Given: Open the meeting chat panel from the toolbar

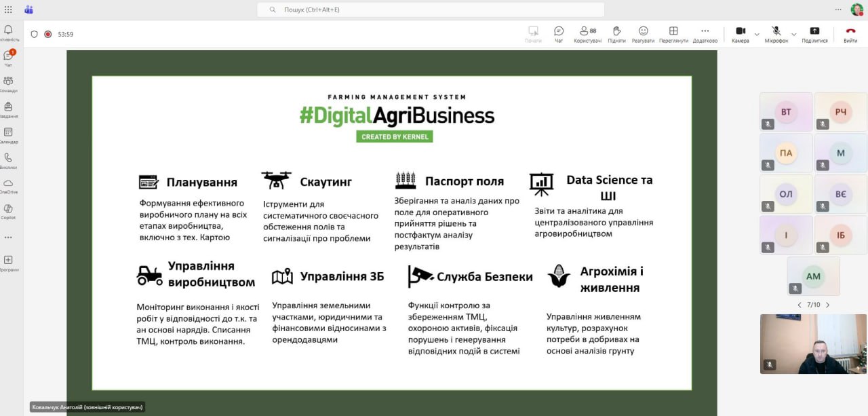Looking at the screenshot, I should coord(559,34).
